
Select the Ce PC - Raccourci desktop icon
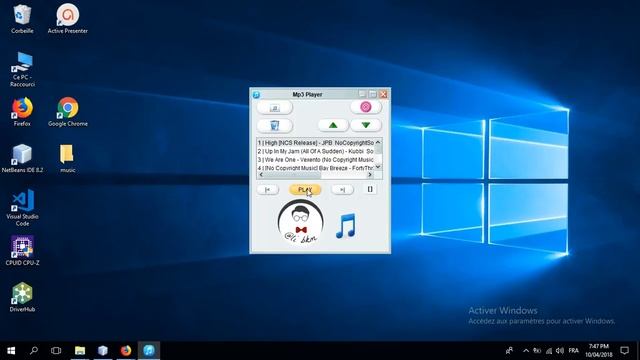pyautogui.click(x=22, y=69)
